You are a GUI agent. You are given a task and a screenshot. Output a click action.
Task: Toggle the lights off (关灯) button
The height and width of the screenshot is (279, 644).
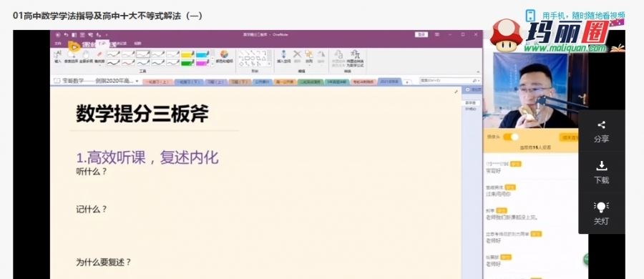pos(601,213)
